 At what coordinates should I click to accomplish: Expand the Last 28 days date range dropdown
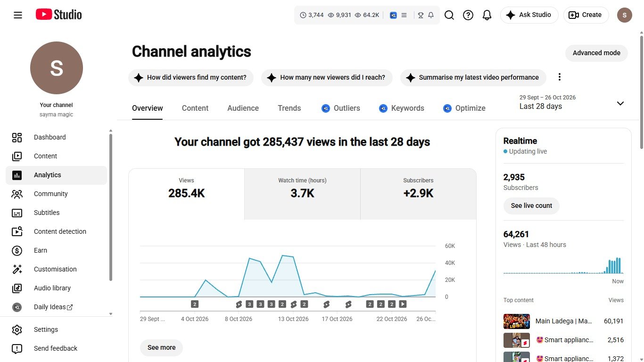point(573,102)
